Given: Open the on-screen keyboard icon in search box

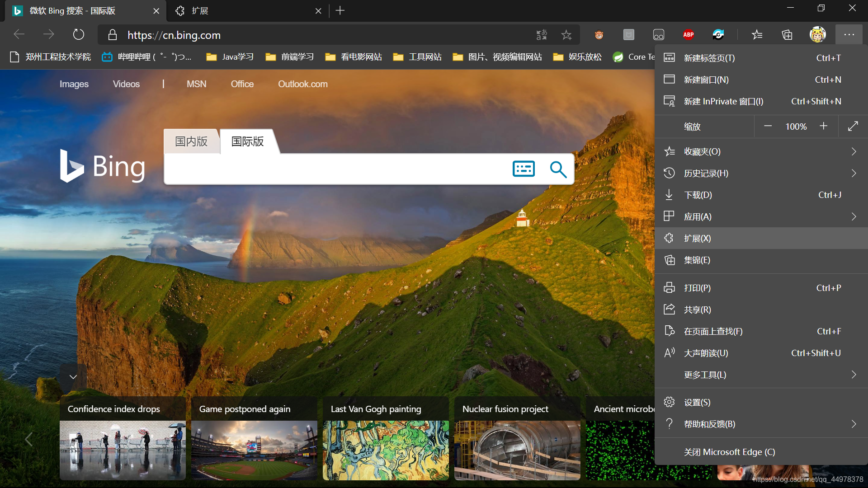Looking at the screenshot, I should pyautogui.click(x=524, y=169).
